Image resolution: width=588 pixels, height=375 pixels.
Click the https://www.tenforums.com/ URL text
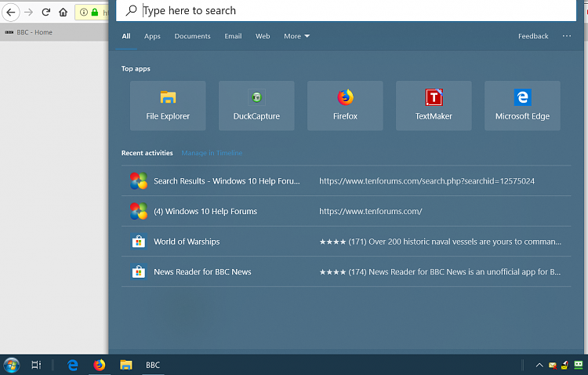[371, 211]
